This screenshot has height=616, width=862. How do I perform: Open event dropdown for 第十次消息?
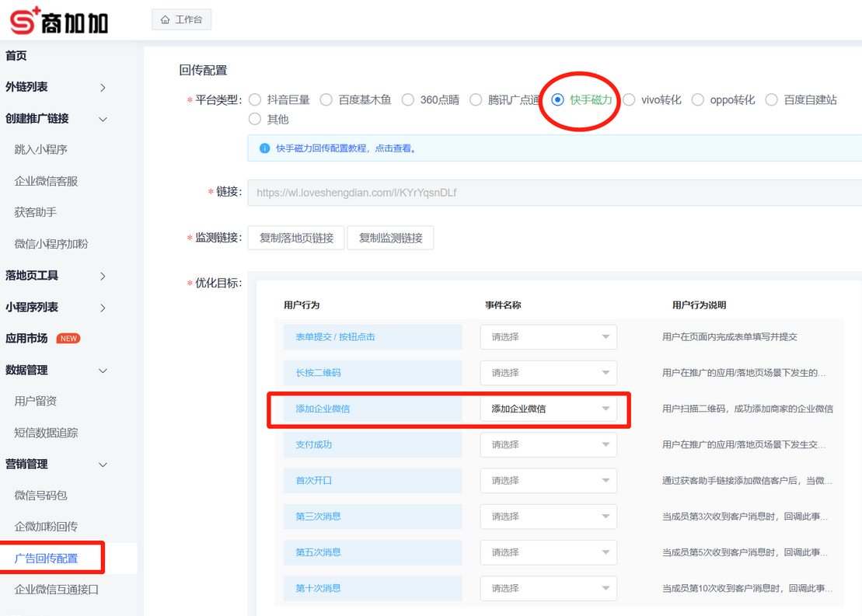coord(548,588)
